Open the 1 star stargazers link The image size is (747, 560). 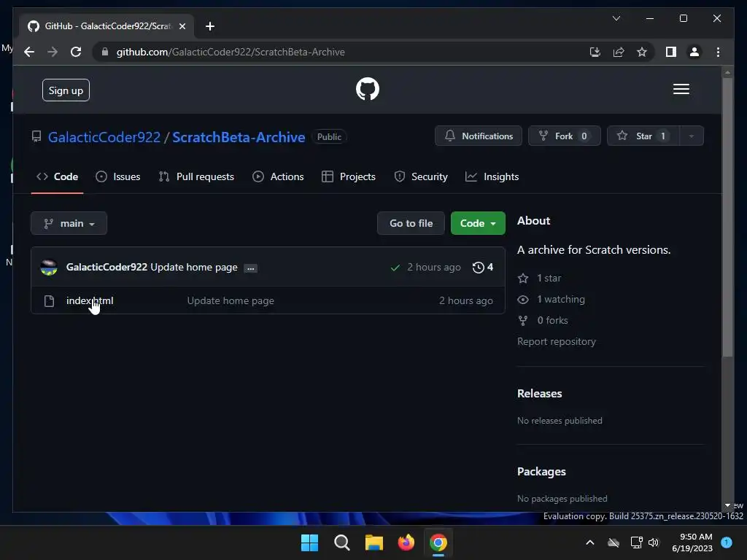pyautogui.click(x=539, y=278)
